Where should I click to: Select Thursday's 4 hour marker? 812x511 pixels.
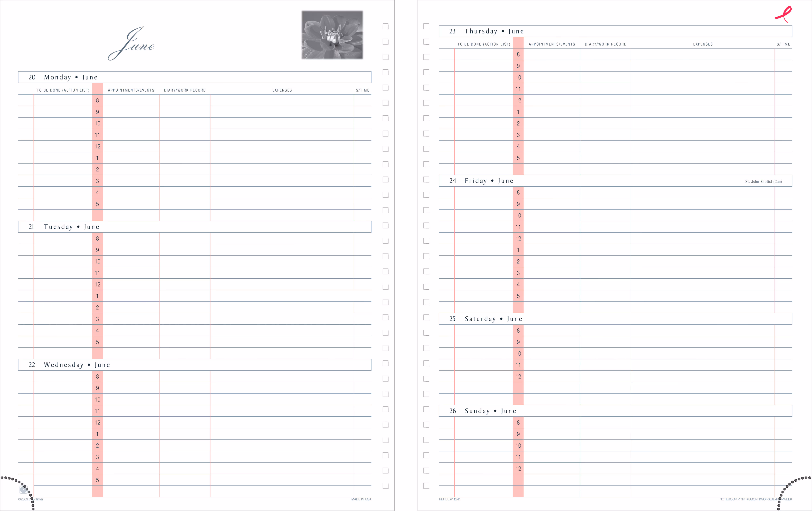click(518, 146)
